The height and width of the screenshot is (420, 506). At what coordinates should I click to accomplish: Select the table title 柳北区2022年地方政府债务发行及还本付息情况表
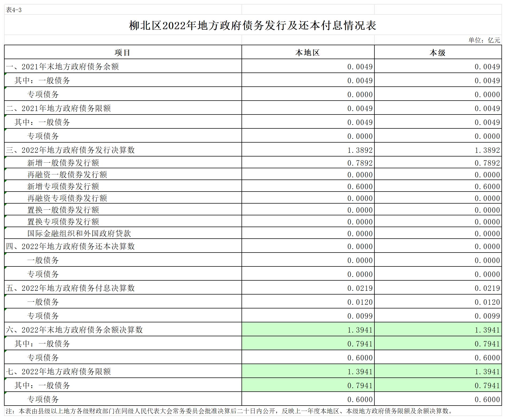(x=253, y=25)
